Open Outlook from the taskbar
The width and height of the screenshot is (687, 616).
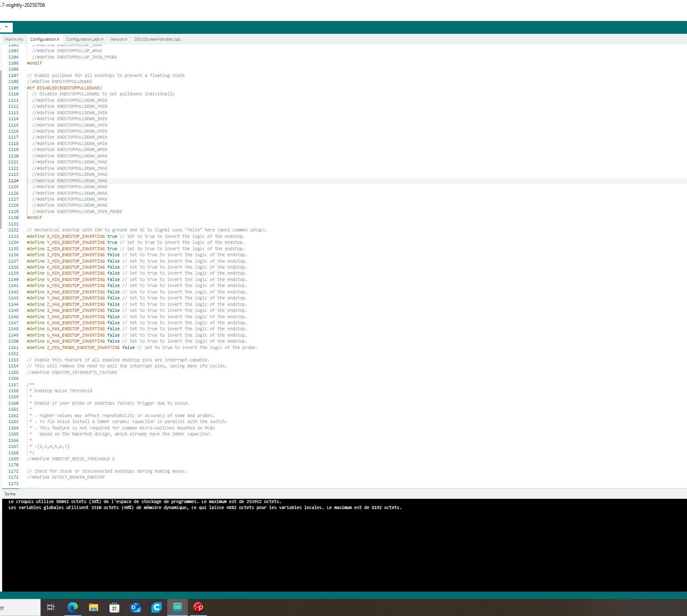coord(136,607)
